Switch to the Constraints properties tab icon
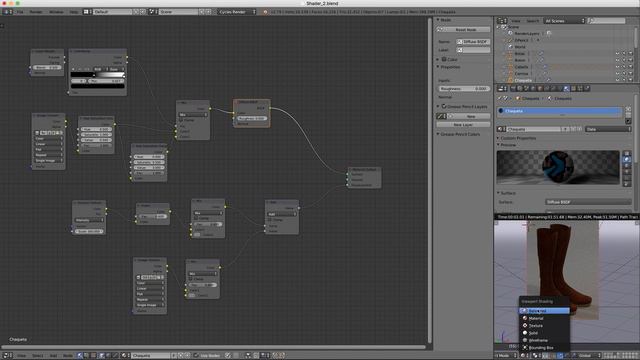This screenshot has height=360, width=640. click(547, 88)
